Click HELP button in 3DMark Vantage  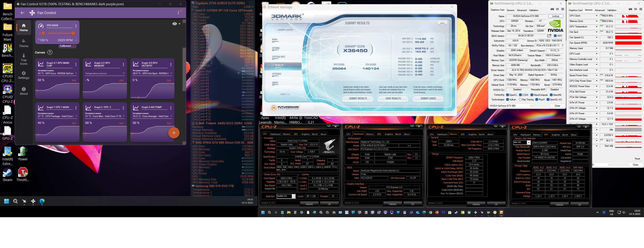click(x=442, y=23)
